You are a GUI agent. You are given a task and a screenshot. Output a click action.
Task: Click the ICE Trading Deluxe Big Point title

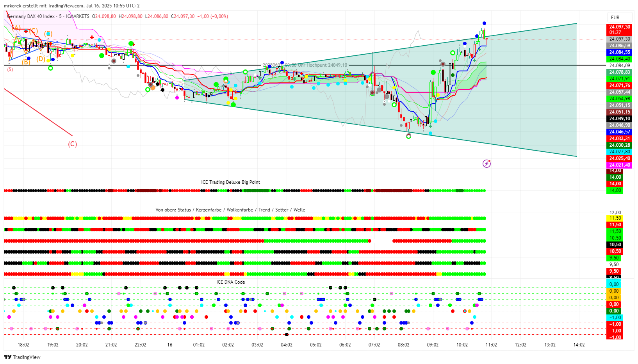click(x=230, y=182)
